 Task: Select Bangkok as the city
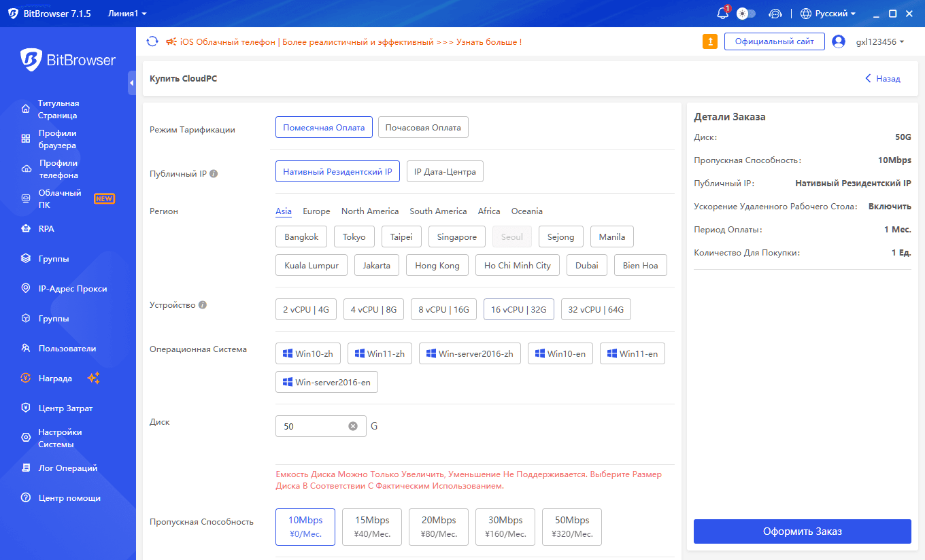301,237
